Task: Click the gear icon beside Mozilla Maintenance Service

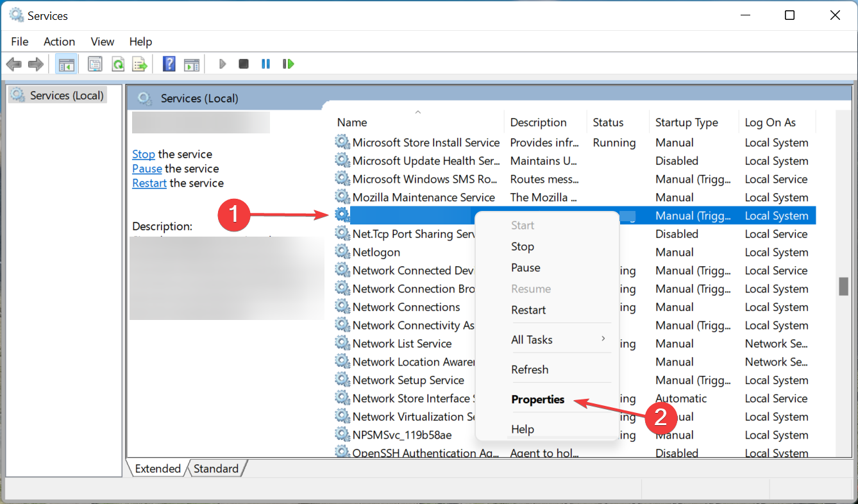Action: [343, 197]
